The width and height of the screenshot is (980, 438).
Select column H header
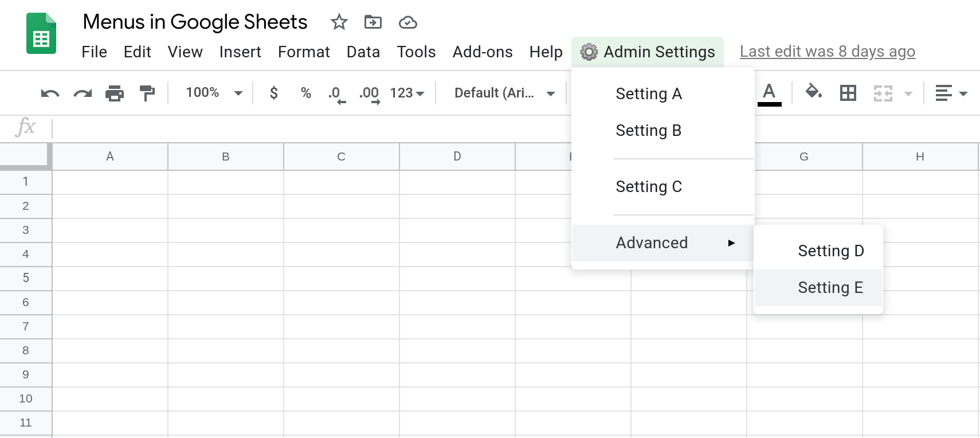tap(920, 157)
